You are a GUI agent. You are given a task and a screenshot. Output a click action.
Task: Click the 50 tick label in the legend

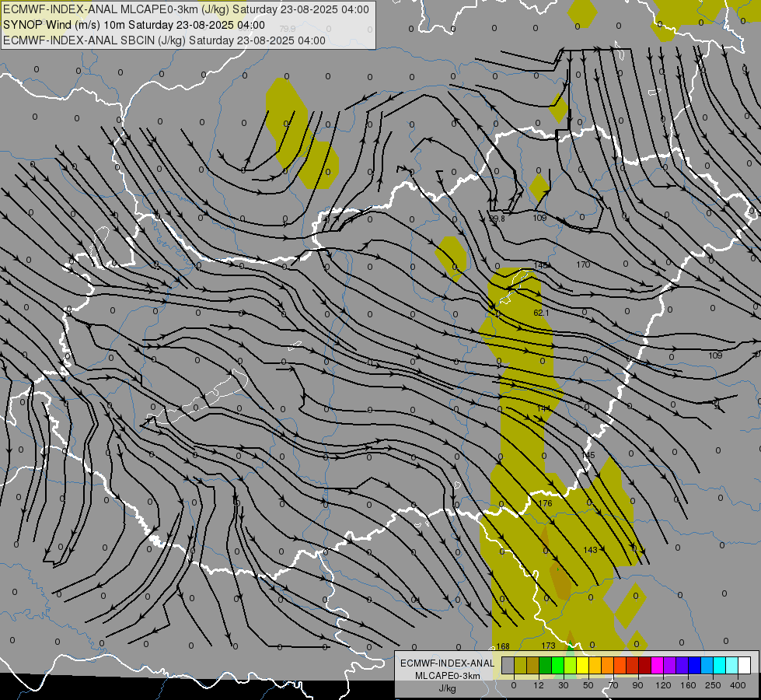coord(588,686)
